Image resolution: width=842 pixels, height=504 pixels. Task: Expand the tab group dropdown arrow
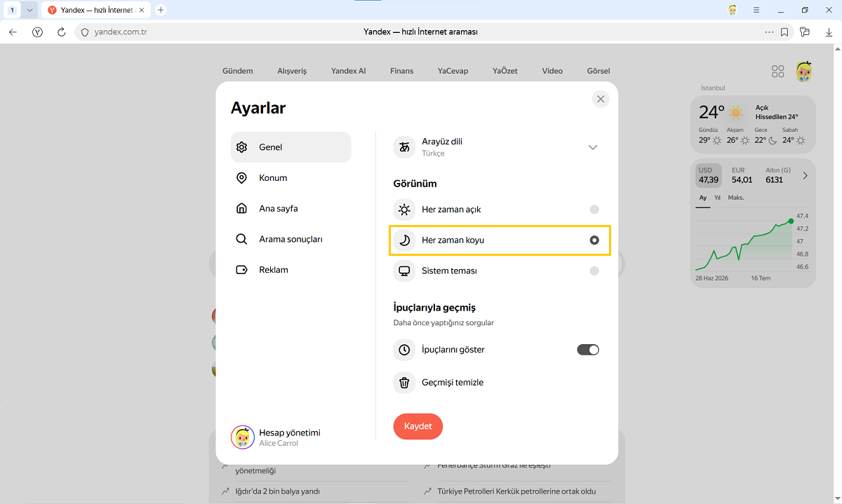point(29,11)
